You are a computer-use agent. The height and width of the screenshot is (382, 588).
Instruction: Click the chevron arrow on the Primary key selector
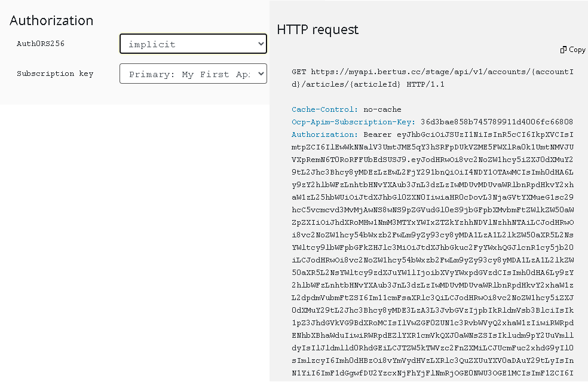(261, 74)
